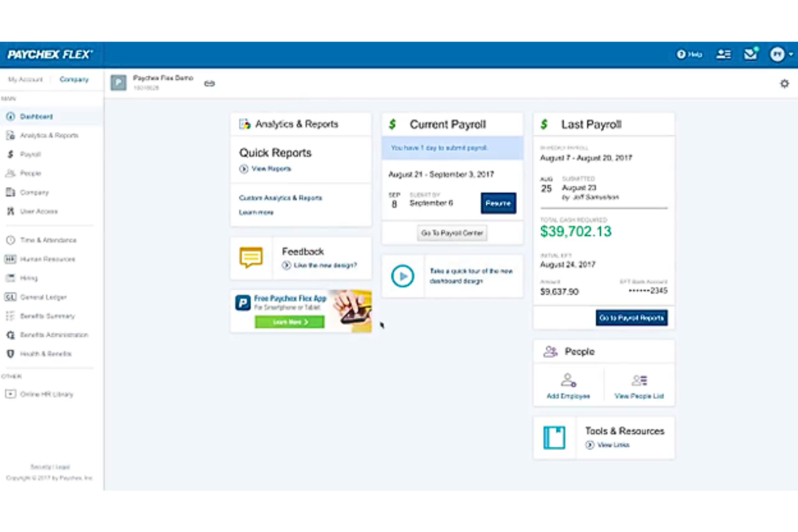Click the Paychex Flex Demo company avatar

(x=119, y=83)
